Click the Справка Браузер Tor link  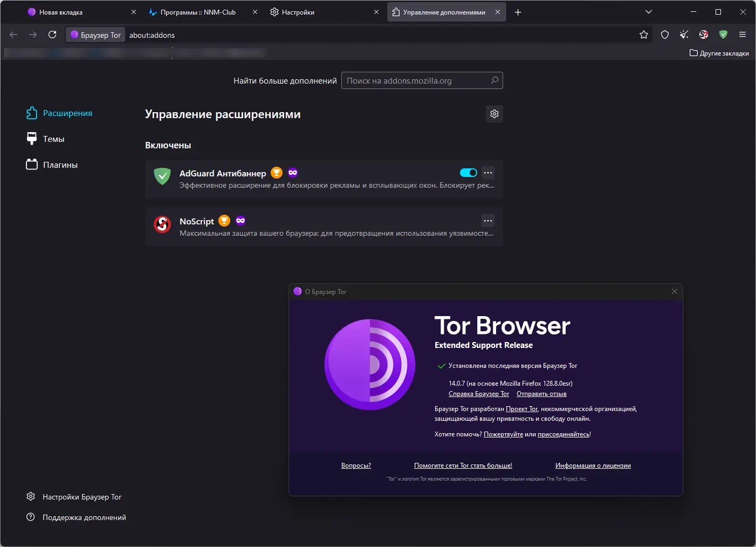point(479,394)
